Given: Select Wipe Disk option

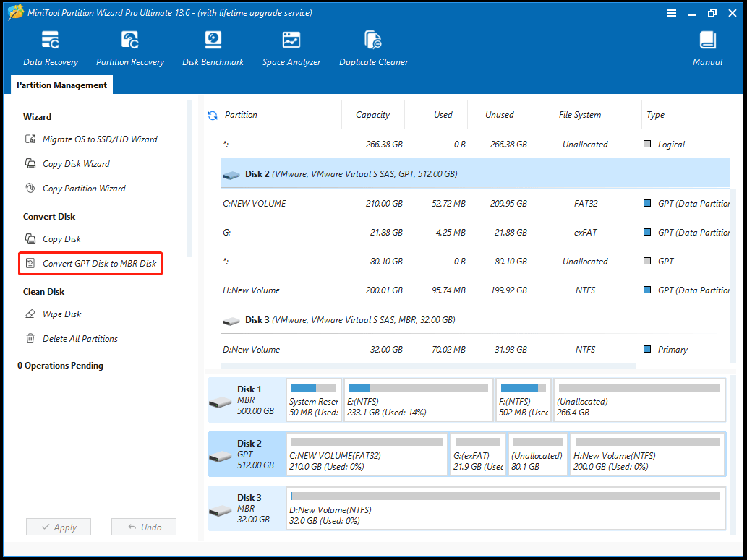Looking at the screenshot, I should pos(62,314).
